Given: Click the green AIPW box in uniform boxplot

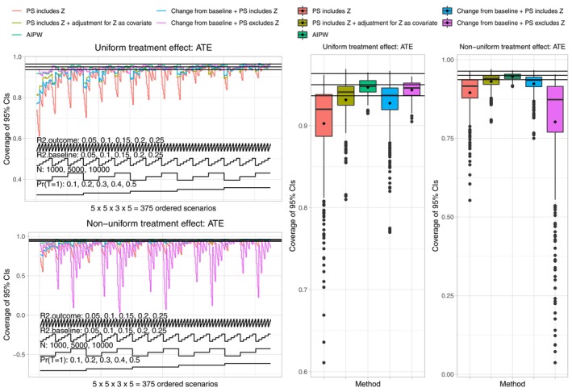Looking at the screenshot, I should tap(368, 86).
